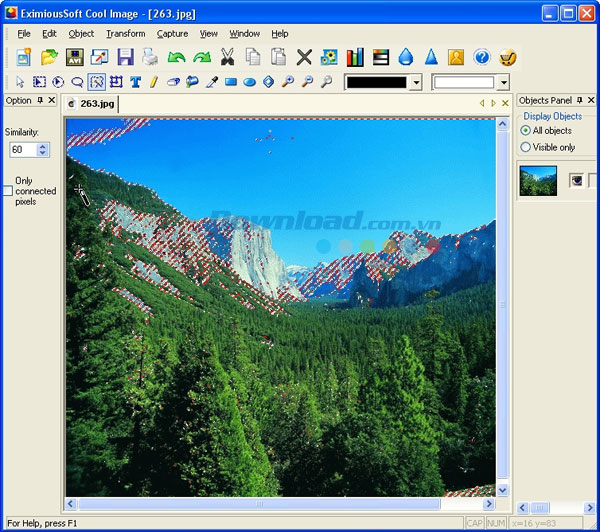Click the Print icon in toolbar
This screenshot has width=600, height=532.
coord(150,58)
